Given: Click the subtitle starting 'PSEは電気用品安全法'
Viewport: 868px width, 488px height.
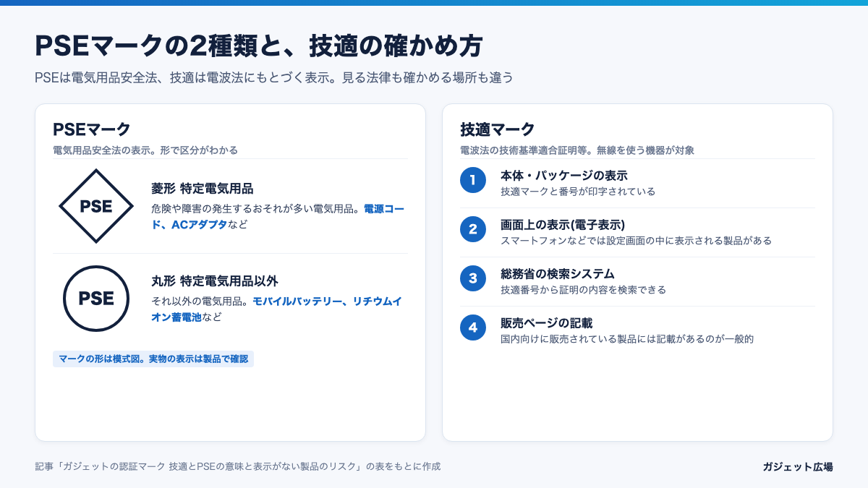Looking at the screenshot, I should [274, 77].
